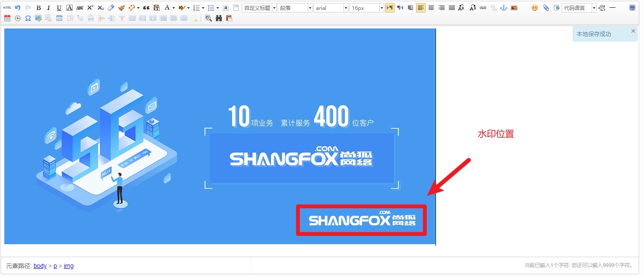The image size is (644, 277).
Task: Open the 段落 paragraph format dropdown
Action: (295, 8)
